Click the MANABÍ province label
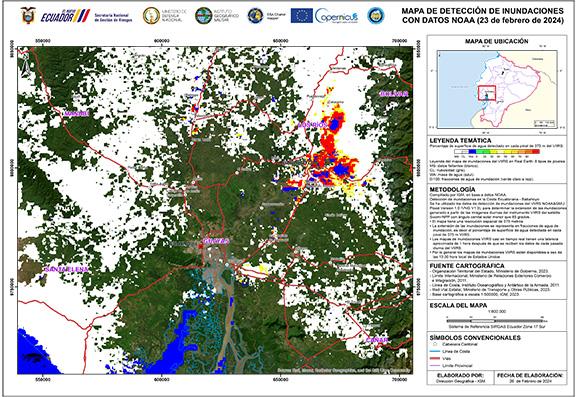This screenshot has height=397, width=580. (x=77, y=114)
